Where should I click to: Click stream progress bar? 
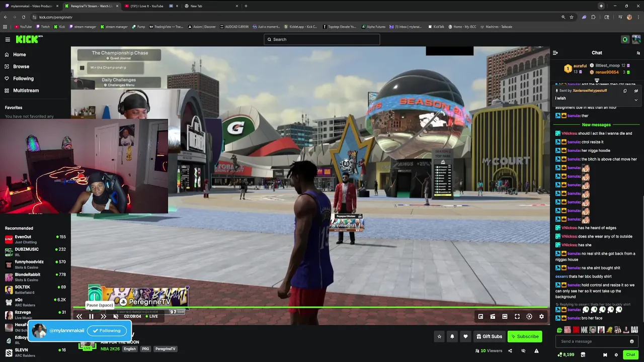310,307
